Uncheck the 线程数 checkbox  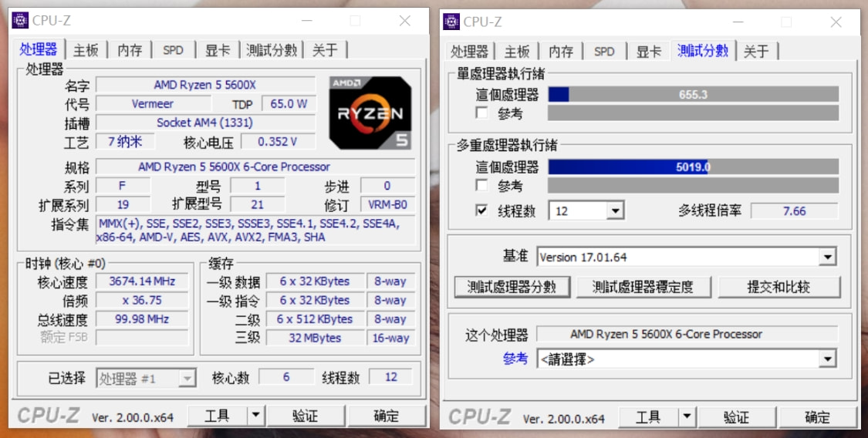pyautogui.click(x=481, y=211)
